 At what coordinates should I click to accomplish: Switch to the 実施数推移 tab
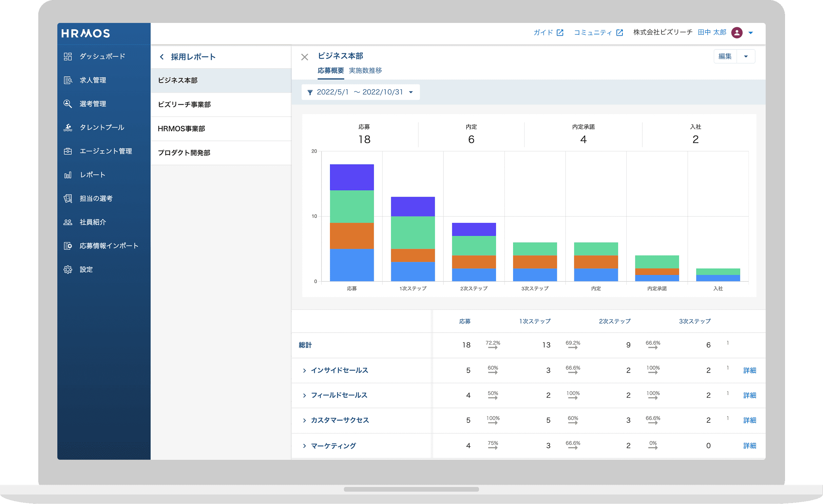(x=365, y=70)
